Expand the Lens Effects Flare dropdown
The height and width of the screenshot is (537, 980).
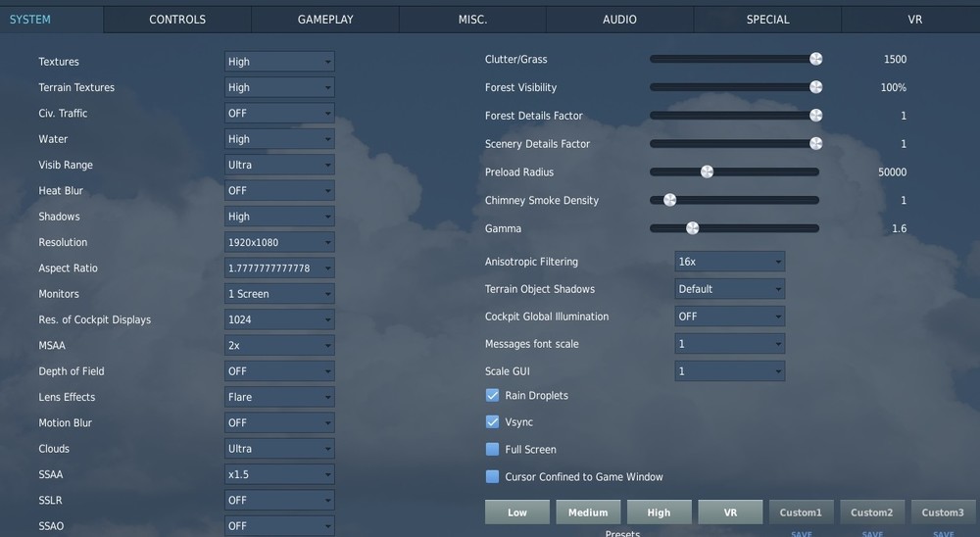pyautogui.click(x=279, y=397)
